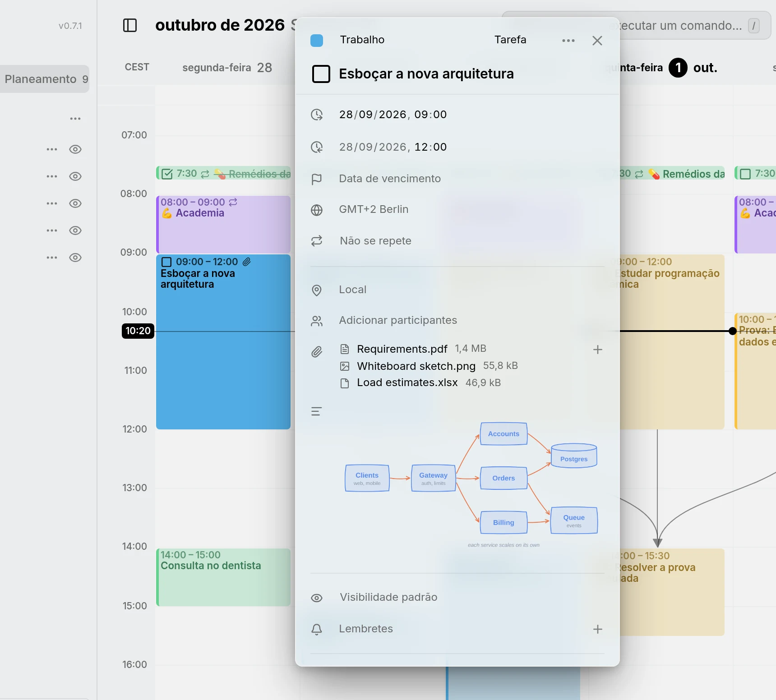Click the Local location field
Screen dimensions: 776x700
tap(353, 290)
